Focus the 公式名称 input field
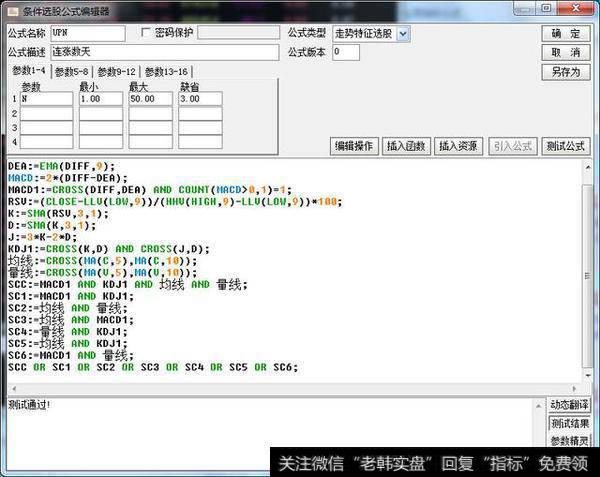The image size is (600, 477). (x=88, y=33)
